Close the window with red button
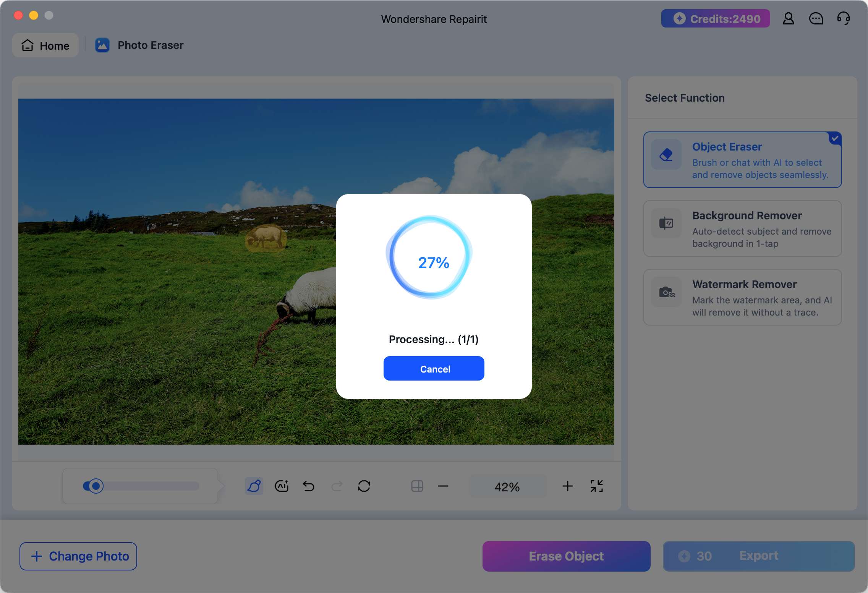This screenshot has height=593, width=868. pyautogui.click(x=18, y=15)
